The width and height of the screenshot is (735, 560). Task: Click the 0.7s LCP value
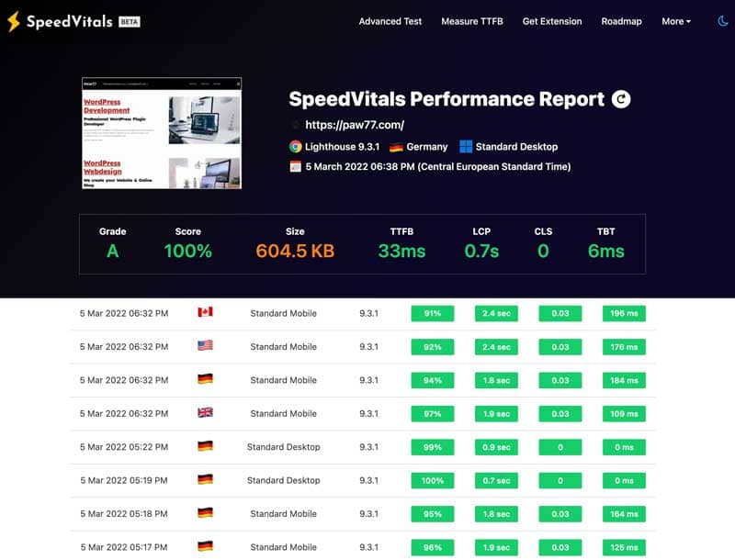tap(481, 252)
